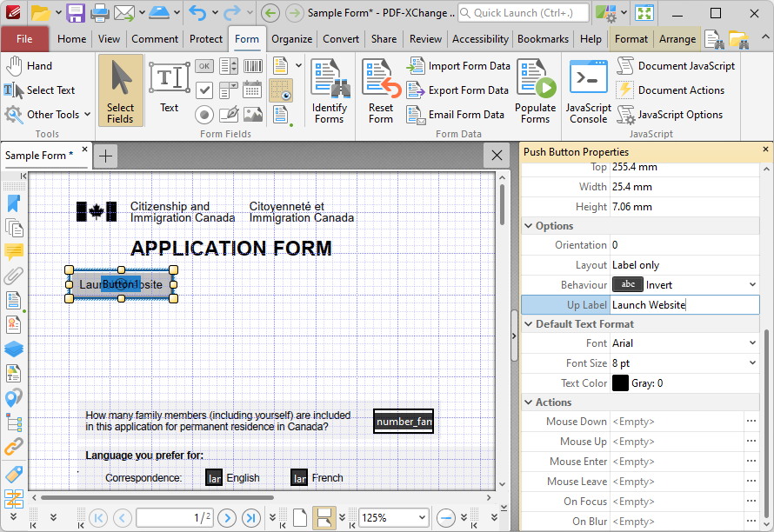Image resolution: width=774 pixels, height=532 pixels.
Task: Open the File menu
Action: tap(24, 39)
